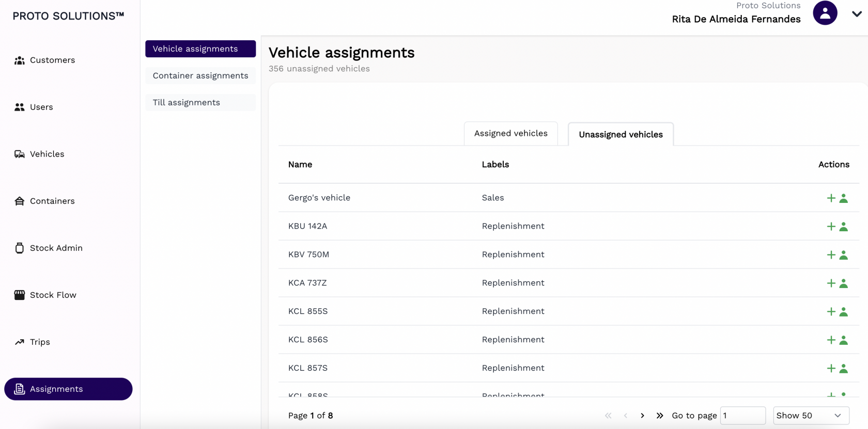
Task: Select the KBU 142A name cell
Action: point(308,226)
